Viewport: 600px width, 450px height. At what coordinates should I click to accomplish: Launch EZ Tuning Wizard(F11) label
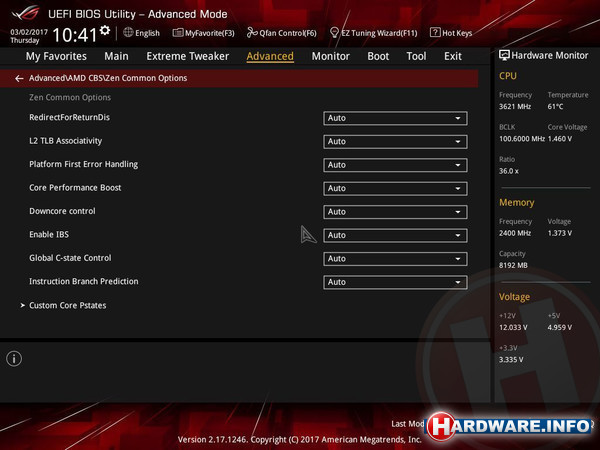379,33
